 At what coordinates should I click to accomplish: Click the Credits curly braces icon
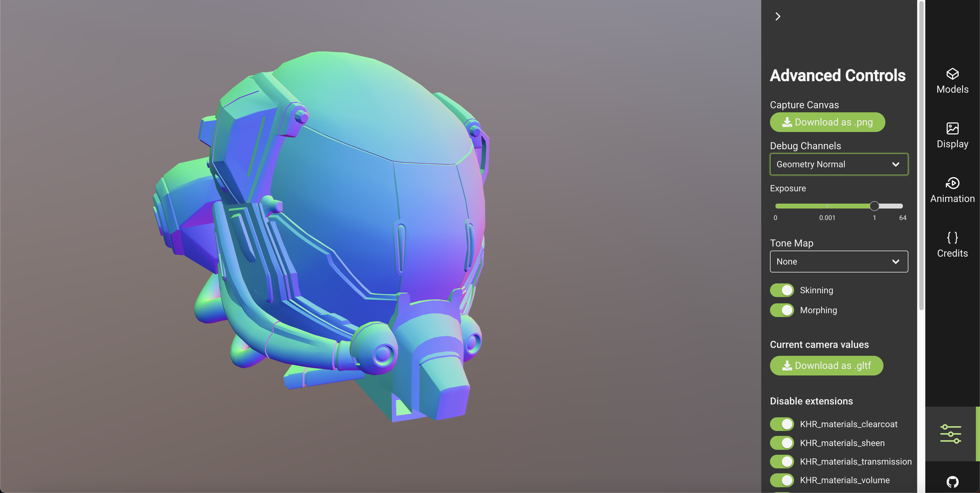point(952,237)
